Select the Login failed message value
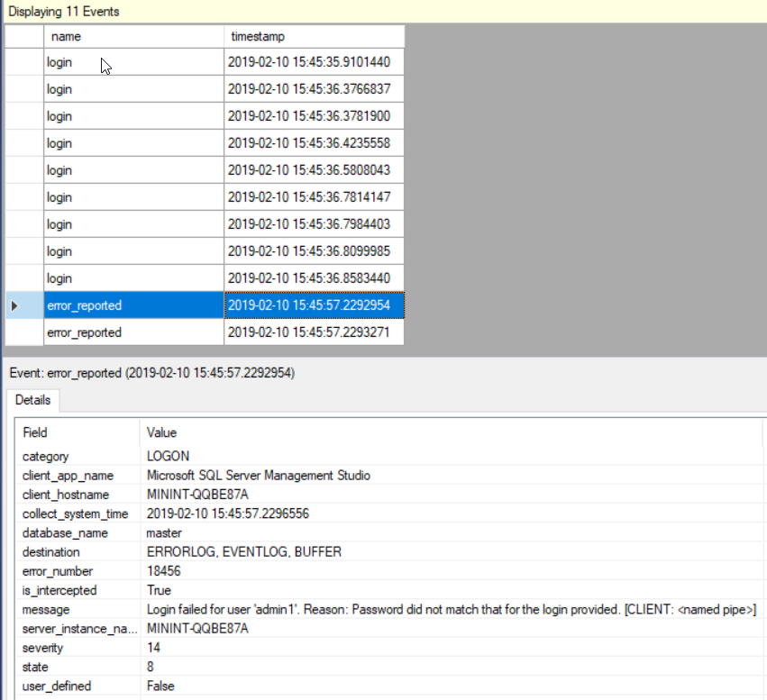Screen dimensions: 767x700 [451, 611]
